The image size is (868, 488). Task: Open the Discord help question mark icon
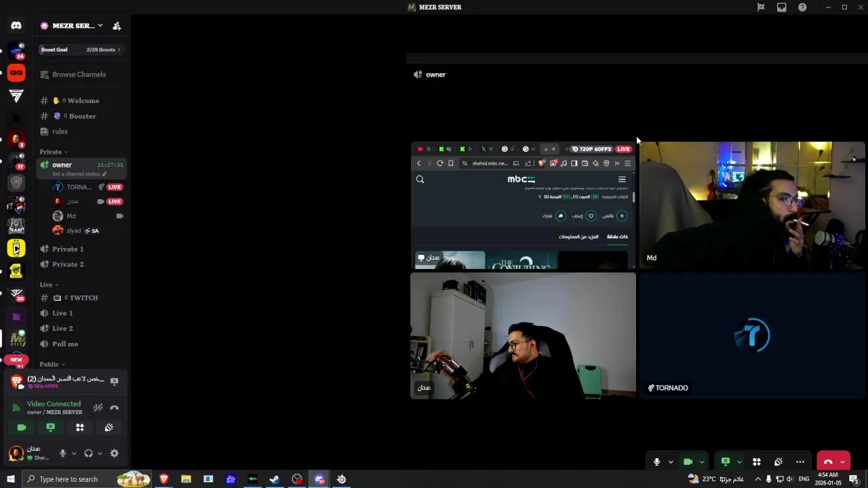803,7
